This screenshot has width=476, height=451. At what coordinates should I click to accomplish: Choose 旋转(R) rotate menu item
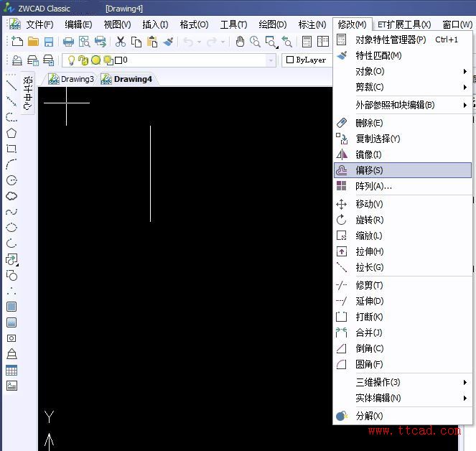click(403, 220)
